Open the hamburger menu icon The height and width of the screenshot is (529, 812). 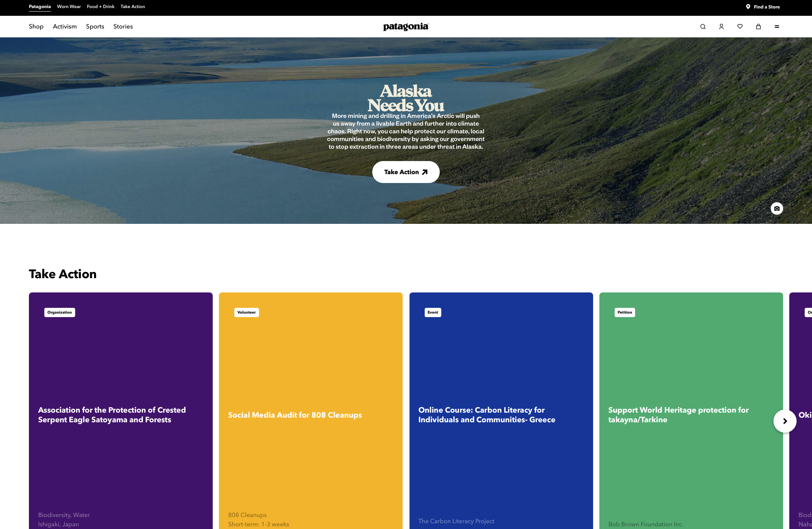(x=777, y=27)
